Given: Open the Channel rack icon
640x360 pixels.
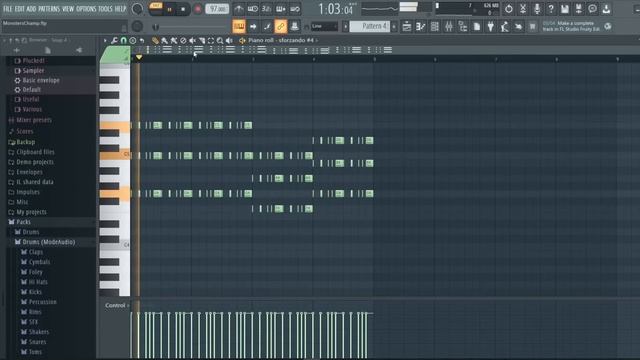Looking at the screenshot, I should pos(435,27).
